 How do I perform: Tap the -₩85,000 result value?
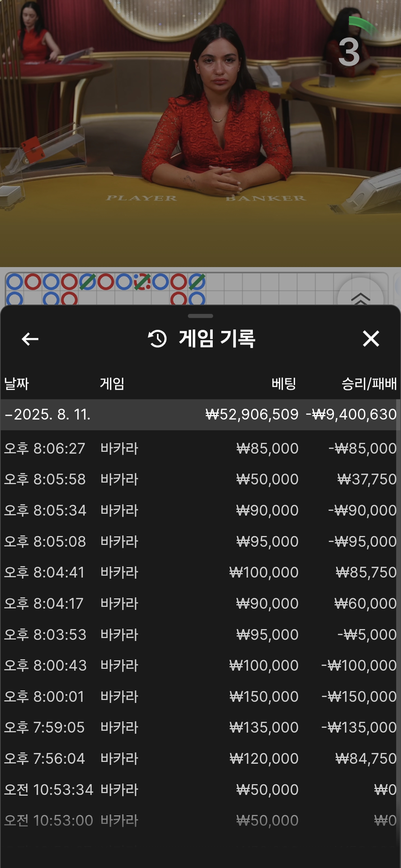pyautogui.click(x=363, y=448)
